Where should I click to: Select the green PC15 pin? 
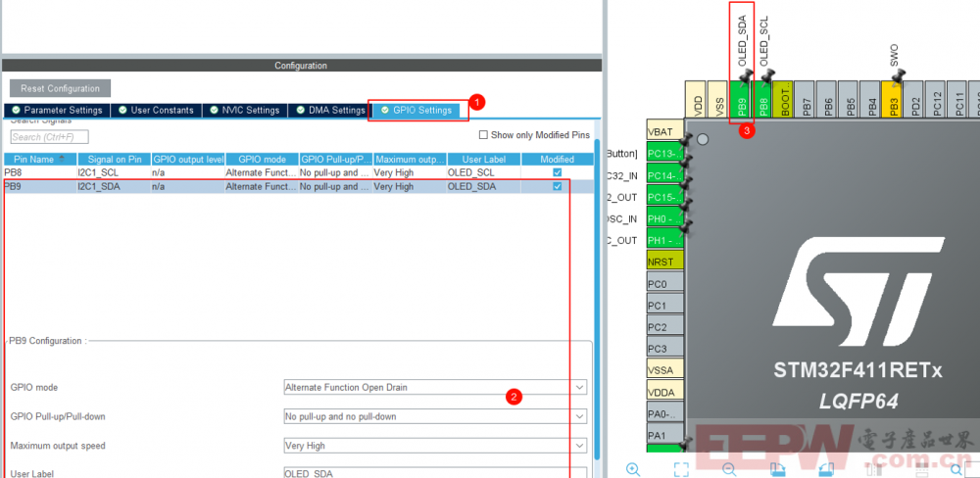coord(665,197)
